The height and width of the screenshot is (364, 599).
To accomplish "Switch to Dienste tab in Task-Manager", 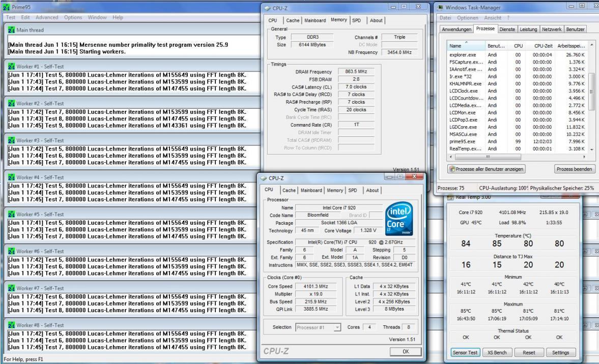I will click(x=507, y=29).
